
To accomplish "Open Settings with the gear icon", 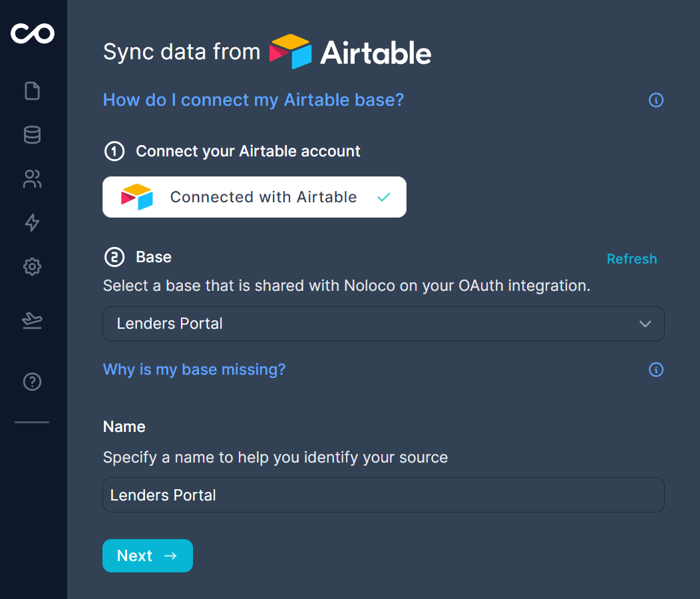I will click(x=33, y=267).
